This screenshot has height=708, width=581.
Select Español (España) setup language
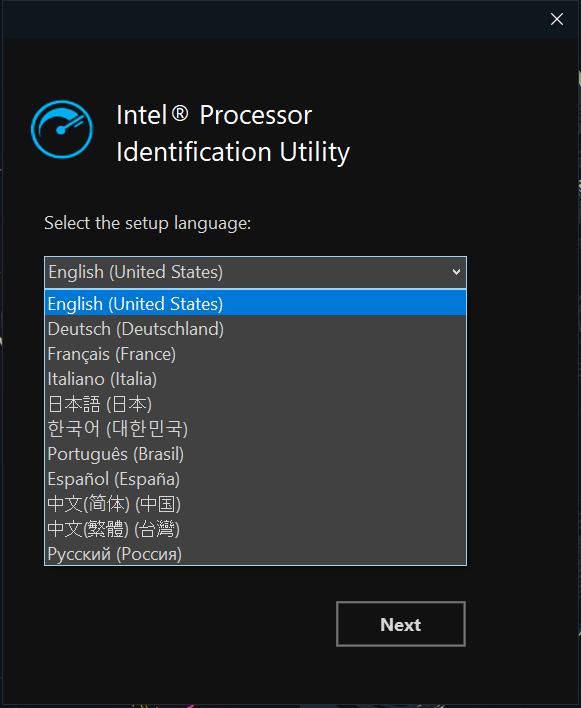pyautogui.click(x=256, y=479)
